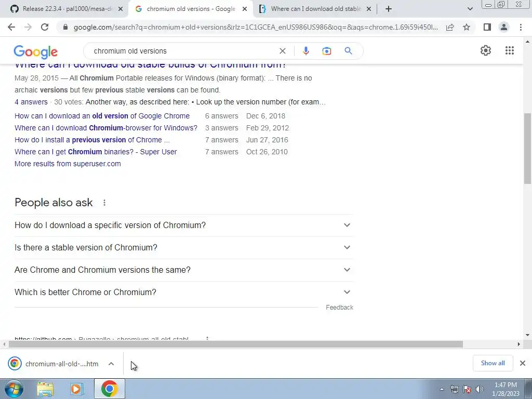Open Google quick settings gear
This screenshot has width=532, height=399.
click(x=486, y=50)
